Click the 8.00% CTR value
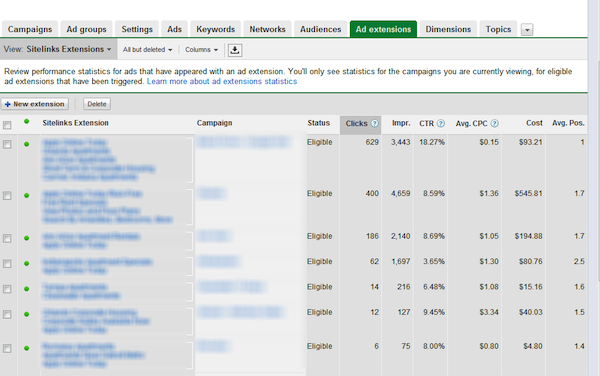The width and height of the screenshot is (600, 376). pos(434,347)
